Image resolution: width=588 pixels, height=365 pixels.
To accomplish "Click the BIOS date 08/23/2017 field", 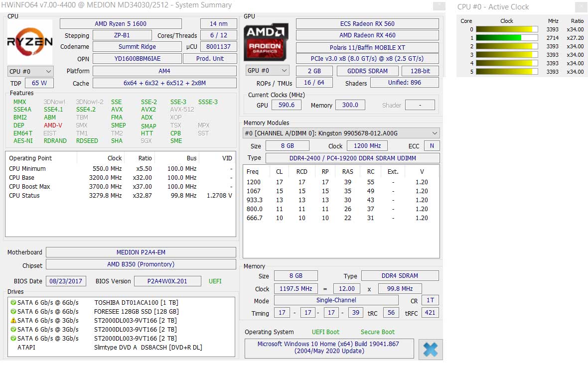I will pyautogui.click(x=66, y=281).
